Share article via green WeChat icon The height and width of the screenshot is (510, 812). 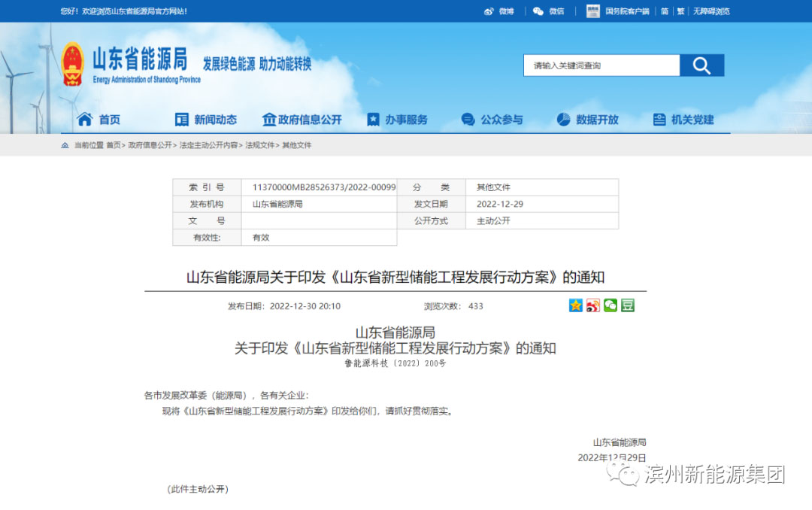tap(611, 305)
